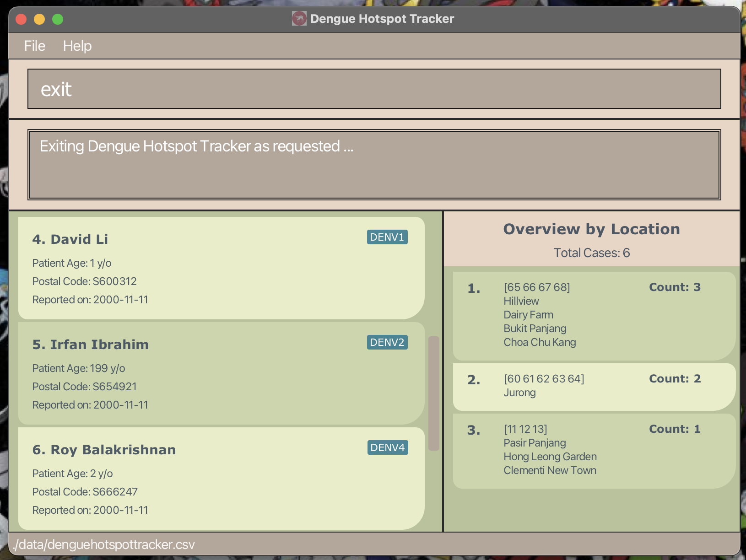Click Patient Age: 199 y/o text
Screen dimensions: 746x560
coord(79,368)
